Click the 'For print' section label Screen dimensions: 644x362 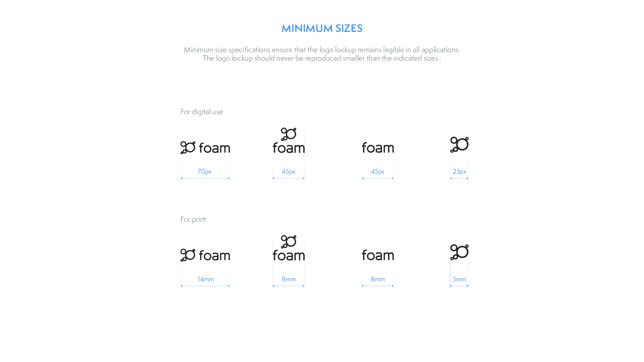tap(193, 219)
